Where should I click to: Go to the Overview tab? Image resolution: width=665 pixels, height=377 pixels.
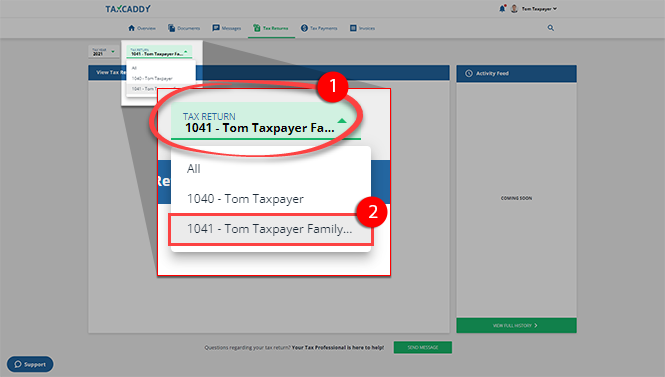click(x=142, y=28)
